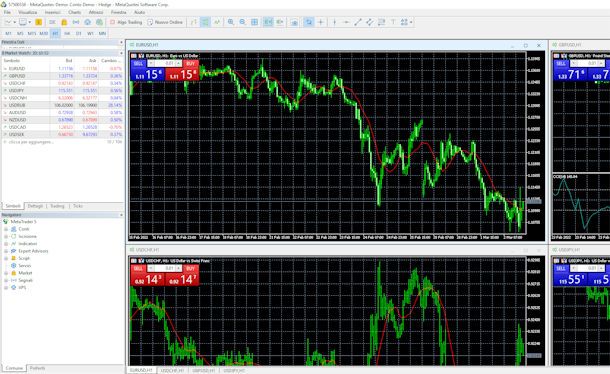Open the Finestra menu
The width and height of the screenshot is (610, 374).
pos(119,12)
